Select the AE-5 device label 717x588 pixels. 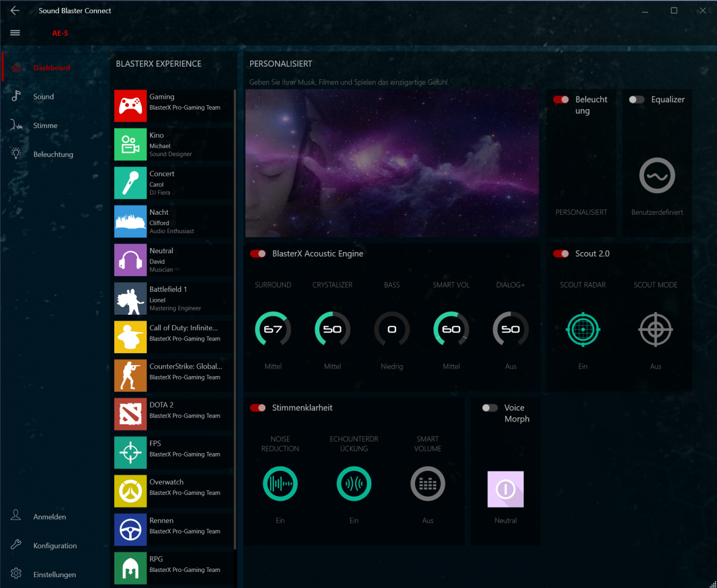point(60,33)
